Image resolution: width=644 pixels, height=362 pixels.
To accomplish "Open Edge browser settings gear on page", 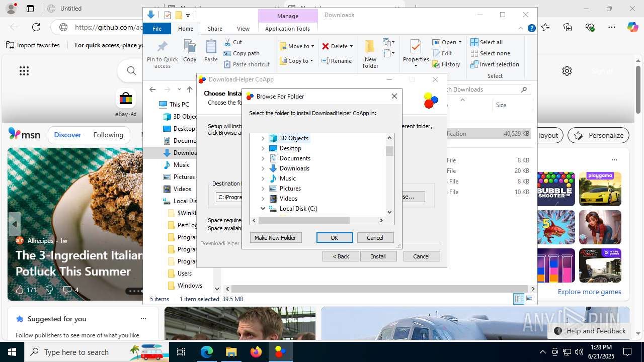I will 567,71.
